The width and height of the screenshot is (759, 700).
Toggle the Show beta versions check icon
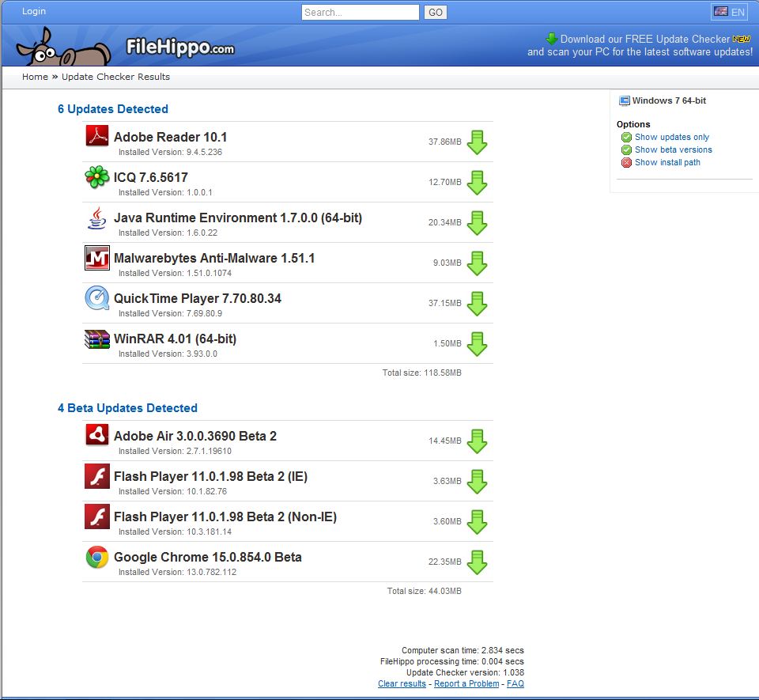626,149
